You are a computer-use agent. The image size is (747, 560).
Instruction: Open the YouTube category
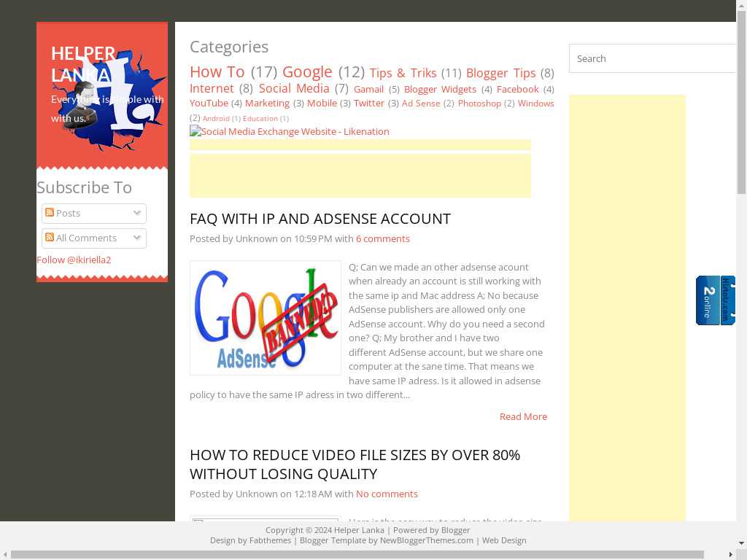point(209,104)
